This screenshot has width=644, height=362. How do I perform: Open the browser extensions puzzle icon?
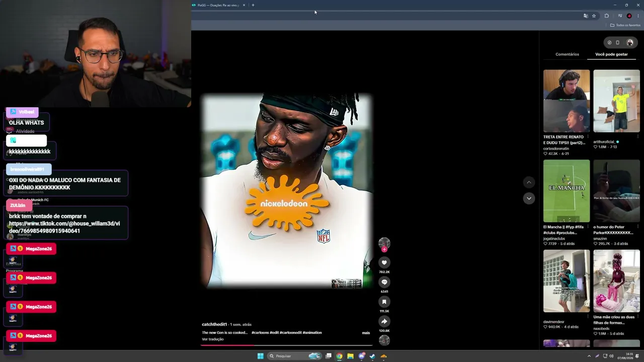pyautogui.click(x=606, y=16)
